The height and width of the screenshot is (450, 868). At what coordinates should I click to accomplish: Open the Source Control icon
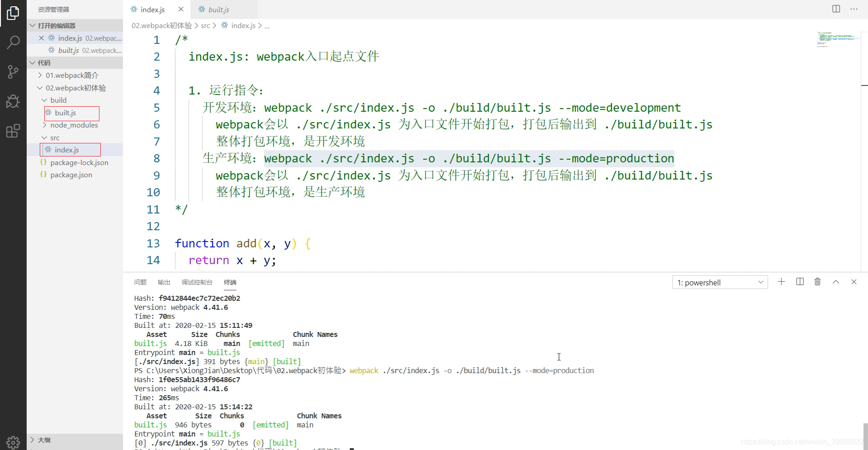coord(13,71)
